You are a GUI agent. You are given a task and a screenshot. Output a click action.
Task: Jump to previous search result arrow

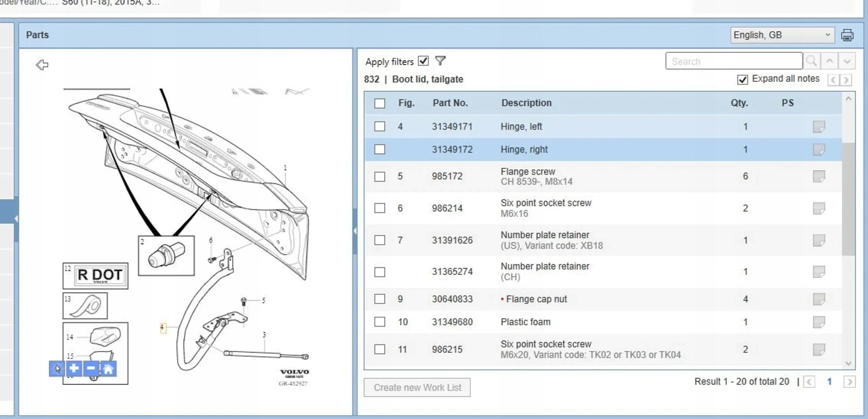829,61
